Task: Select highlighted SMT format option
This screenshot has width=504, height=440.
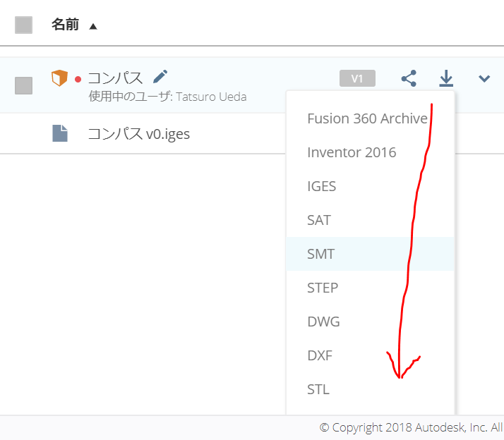Action: pos(370,254)
